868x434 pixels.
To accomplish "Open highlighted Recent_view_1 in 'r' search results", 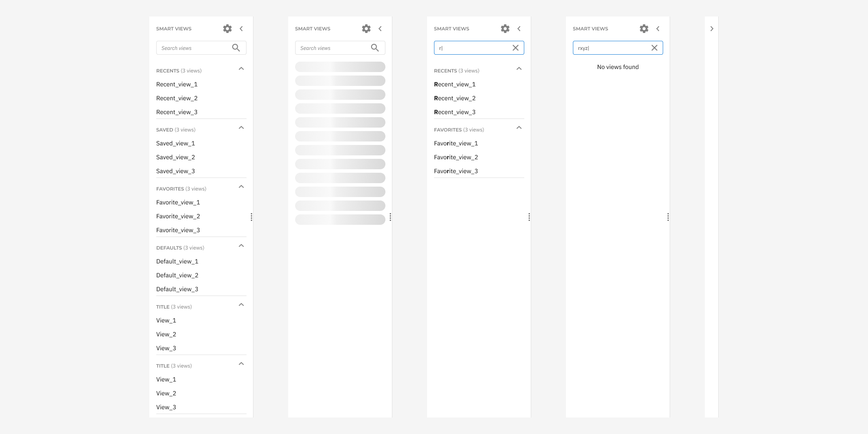I will (x=455, y=84).
